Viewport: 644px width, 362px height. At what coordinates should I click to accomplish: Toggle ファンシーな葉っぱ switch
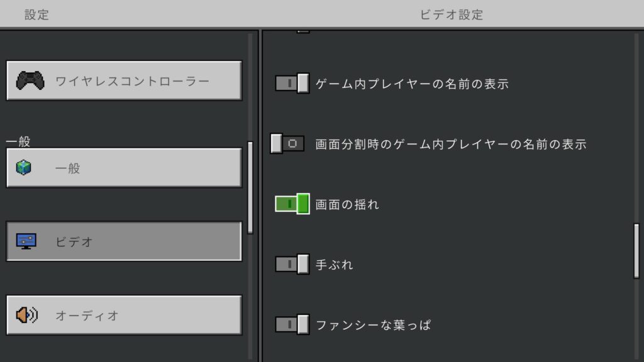point(292,324)
